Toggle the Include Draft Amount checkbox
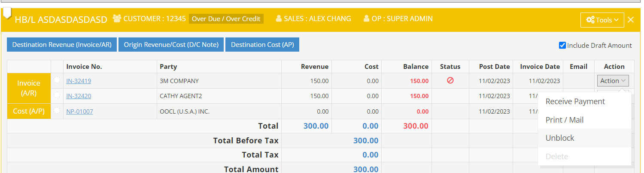644x173 pixels. [x=562, y=45]
